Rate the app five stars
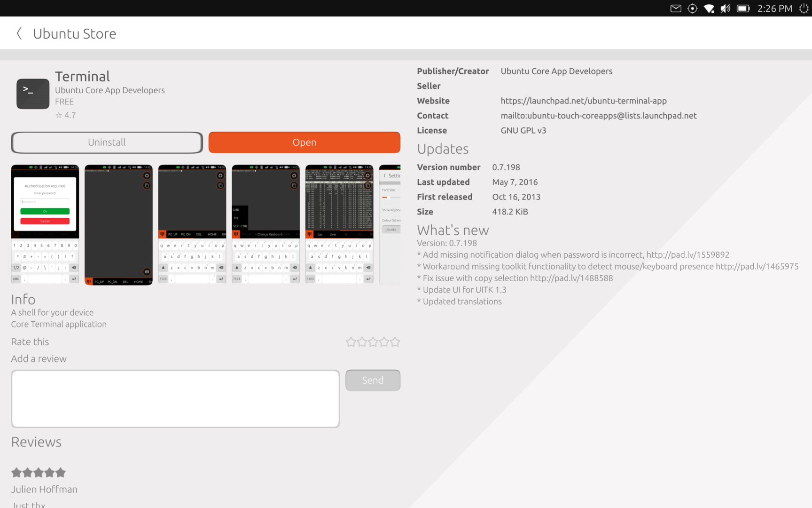Viewport: 812px width, 508px height. tap(395, 342)
